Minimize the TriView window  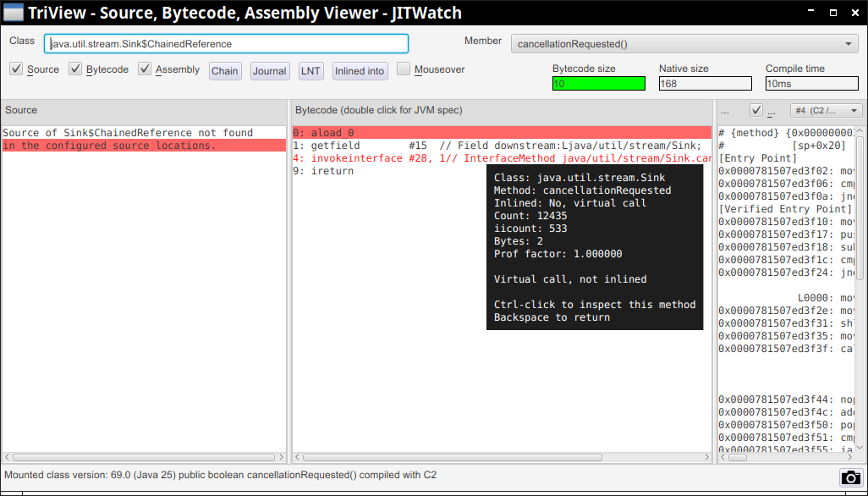click(810, 14)
